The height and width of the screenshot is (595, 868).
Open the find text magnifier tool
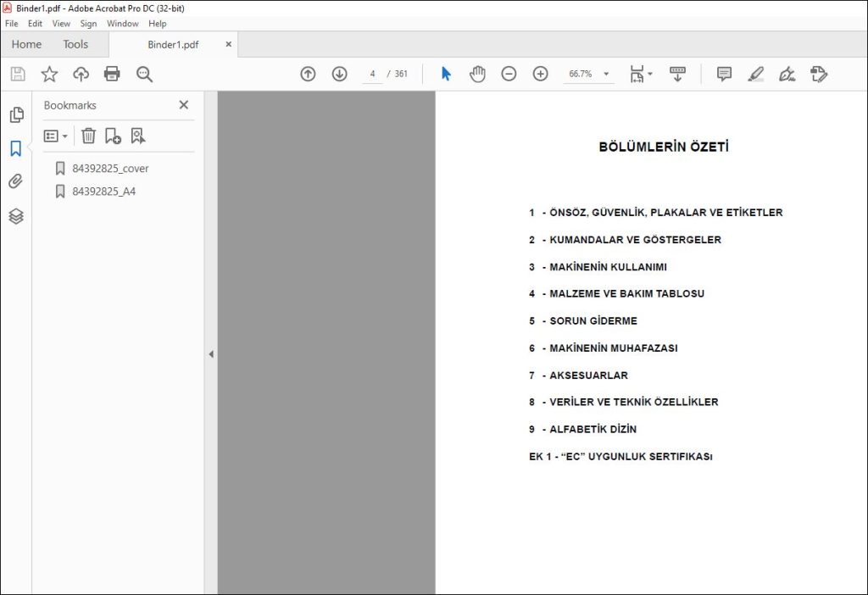pos(144,75)
